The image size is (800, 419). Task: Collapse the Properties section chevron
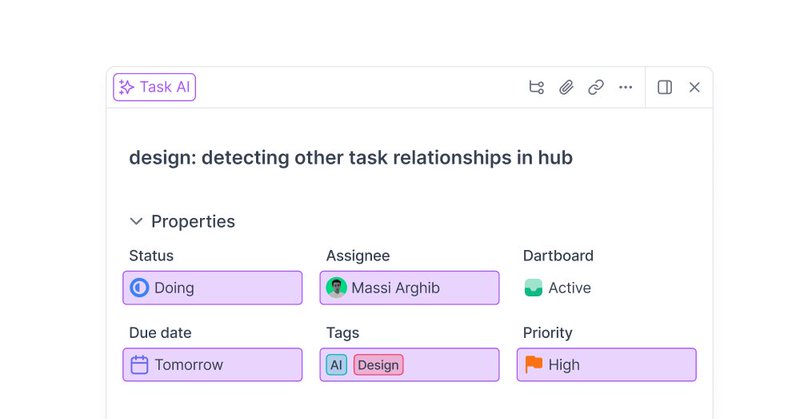tap(136, 221)
